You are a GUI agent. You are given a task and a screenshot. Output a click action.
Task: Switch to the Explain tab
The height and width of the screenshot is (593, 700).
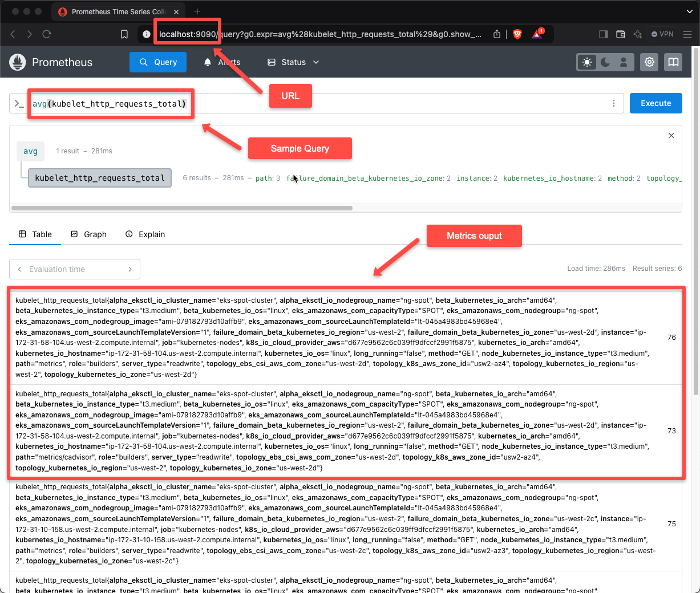click(145, 234)
